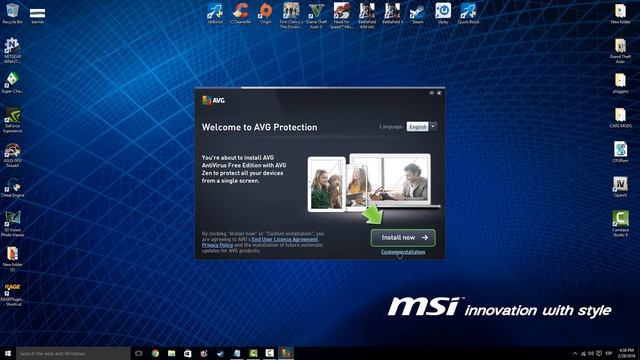Open the Super-Cha... desktop icon
Viewport: 640px width, 360px height.
[x=12, y=82]
